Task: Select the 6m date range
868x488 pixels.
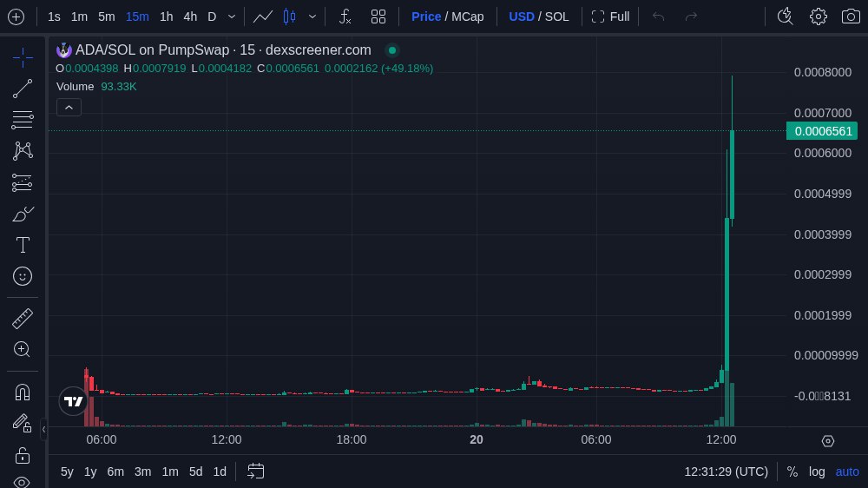Action: (x=115, y=472)
